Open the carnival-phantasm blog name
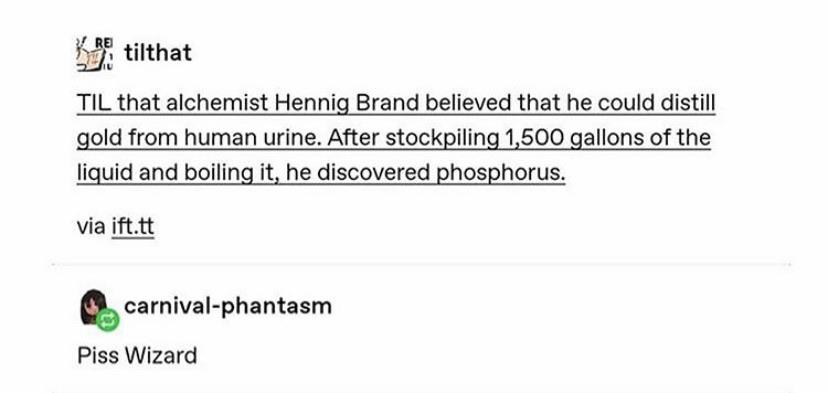This screenshot has width=828, height=393. pos(228,306)
